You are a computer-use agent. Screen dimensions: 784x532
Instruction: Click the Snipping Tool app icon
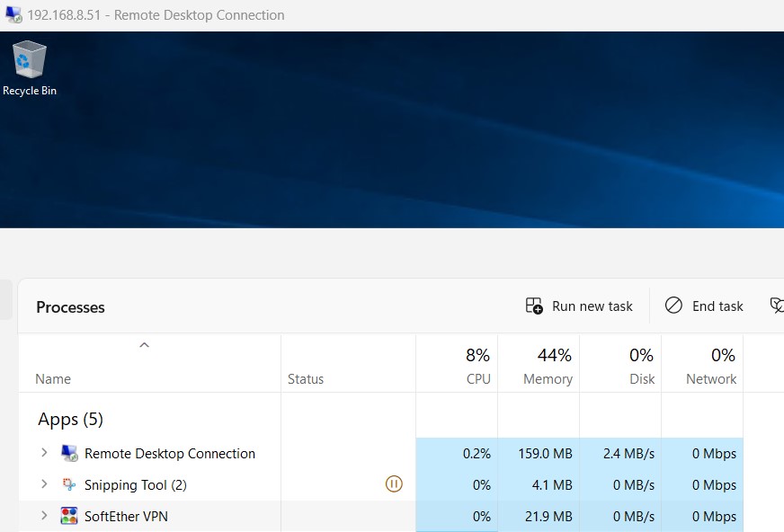pyautogui.click(x=70, y=484)
